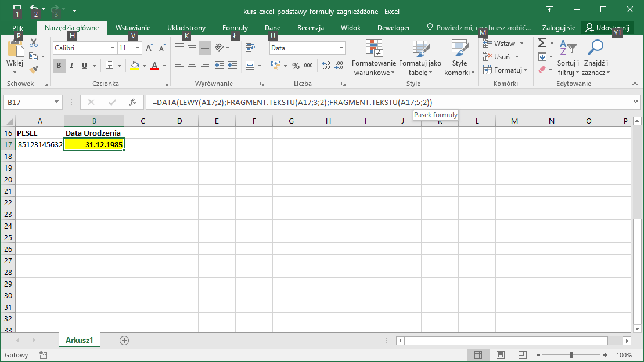Click the Wrap Text icon
This screenshot has height=362, width=644.
click(250, 48)
